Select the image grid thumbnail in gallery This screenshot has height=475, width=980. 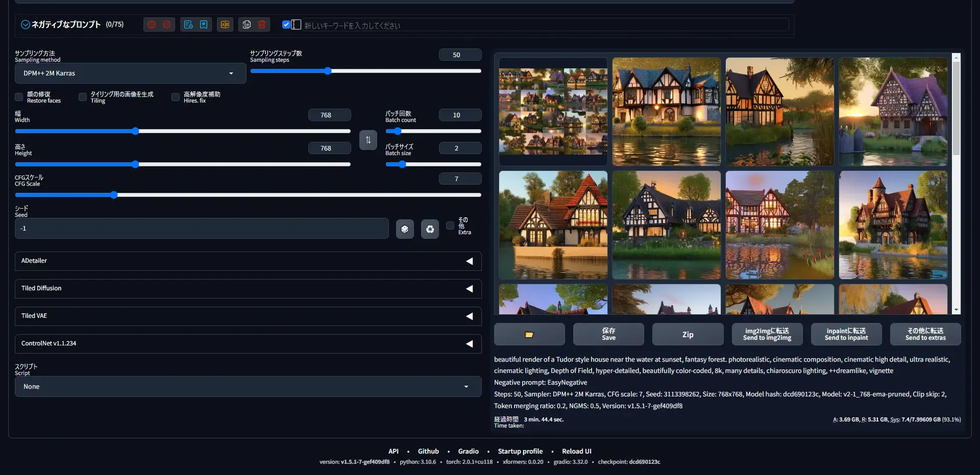pyautogui.click(x=553, y=111)
